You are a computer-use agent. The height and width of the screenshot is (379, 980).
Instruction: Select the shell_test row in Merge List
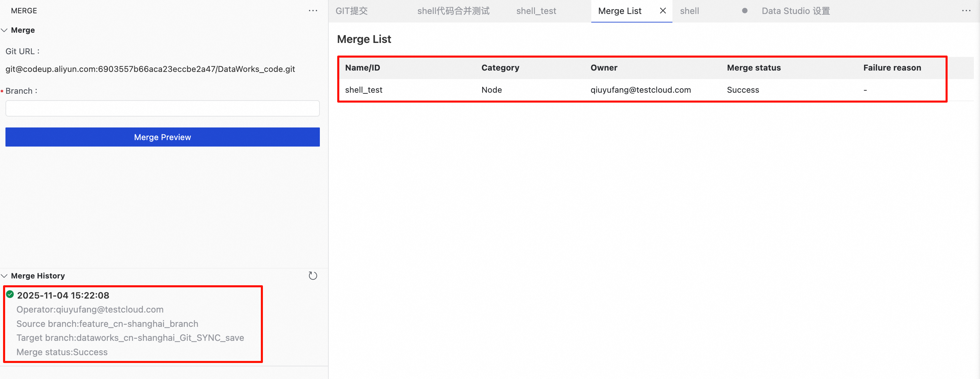[x=364, y=90]
